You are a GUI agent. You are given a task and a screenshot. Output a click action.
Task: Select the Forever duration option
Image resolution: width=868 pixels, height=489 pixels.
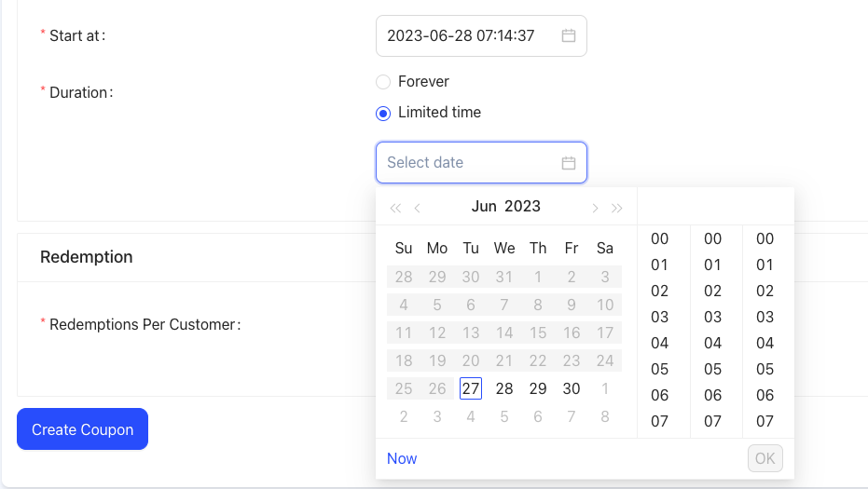pos(383,82)
